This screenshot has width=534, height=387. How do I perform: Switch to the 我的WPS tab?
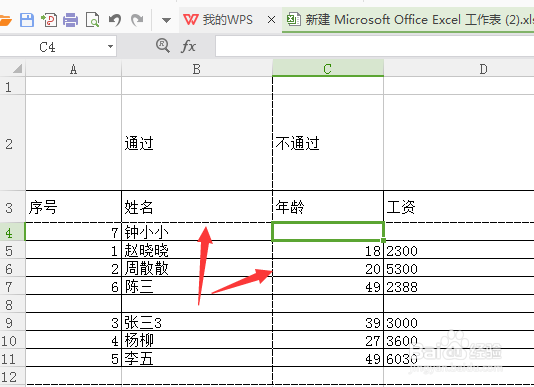pyautogui.click(x=219, y=20)
